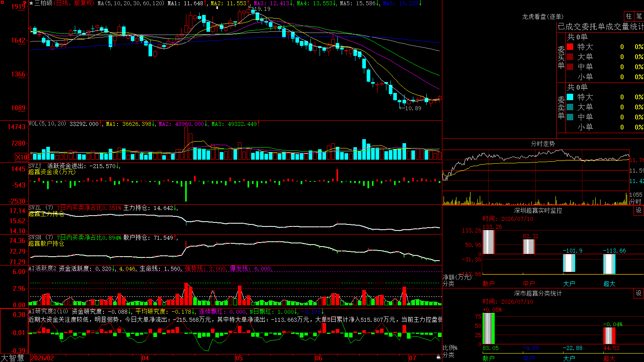Click the star icon before 三柏硕
This screenshot has width=644, height=362.
pyautogui.click(x=31, y=3)
